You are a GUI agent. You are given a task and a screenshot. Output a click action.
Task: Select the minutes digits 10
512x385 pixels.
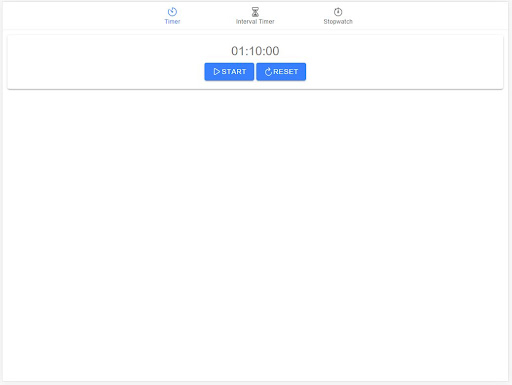[255, 51]
